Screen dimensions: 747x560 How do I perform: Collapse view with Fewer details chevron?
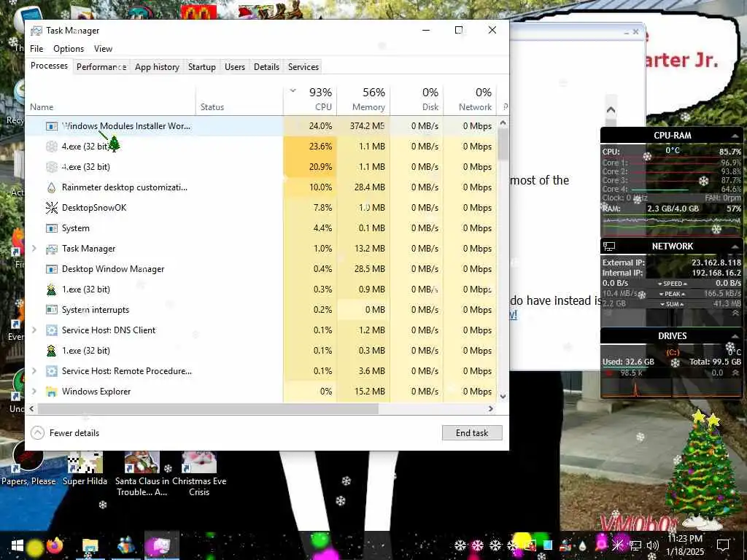tap(38, 433)
